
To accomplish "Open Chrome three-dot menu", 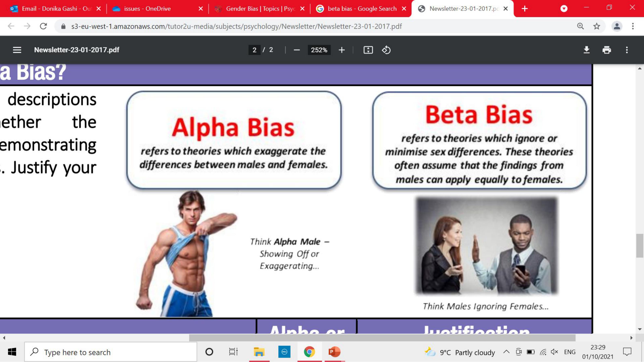I will (633, 26).
